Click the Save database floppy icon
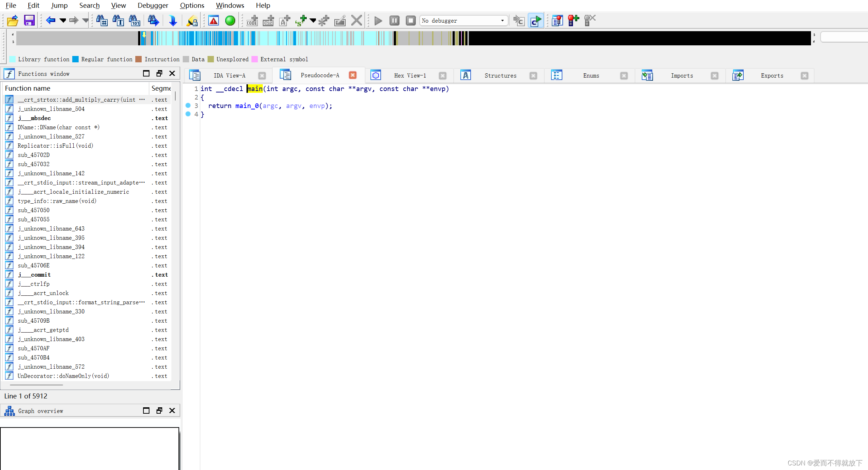Viewport: 868px width, 470px height. coord(29,21)
